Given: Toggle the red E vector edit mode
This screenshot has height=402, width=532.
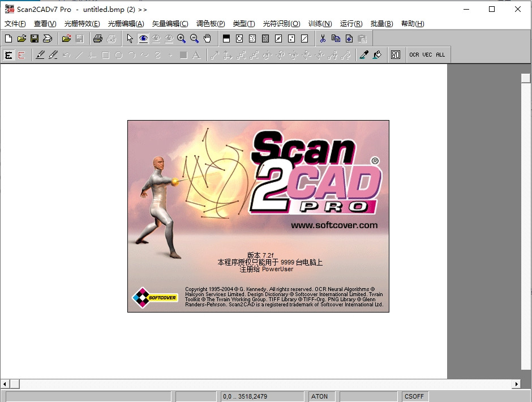Looking at the screenshot, I should [22, 55].
